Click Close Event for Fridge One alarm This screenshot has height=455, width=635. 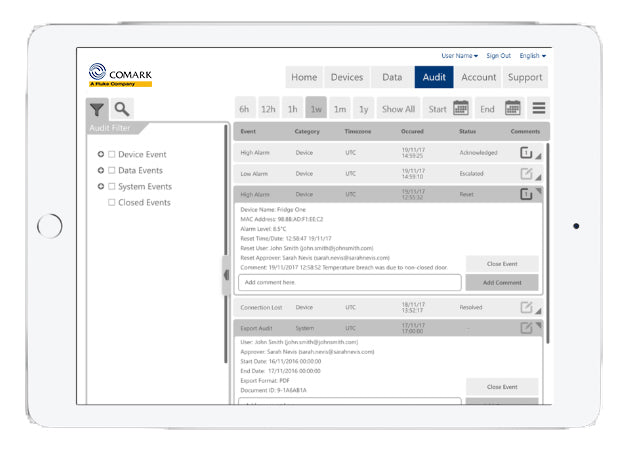click(x=501, y=264)
